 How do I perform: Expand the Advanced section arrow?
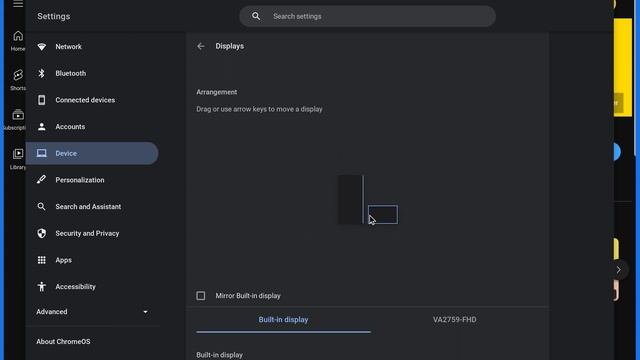145,312
